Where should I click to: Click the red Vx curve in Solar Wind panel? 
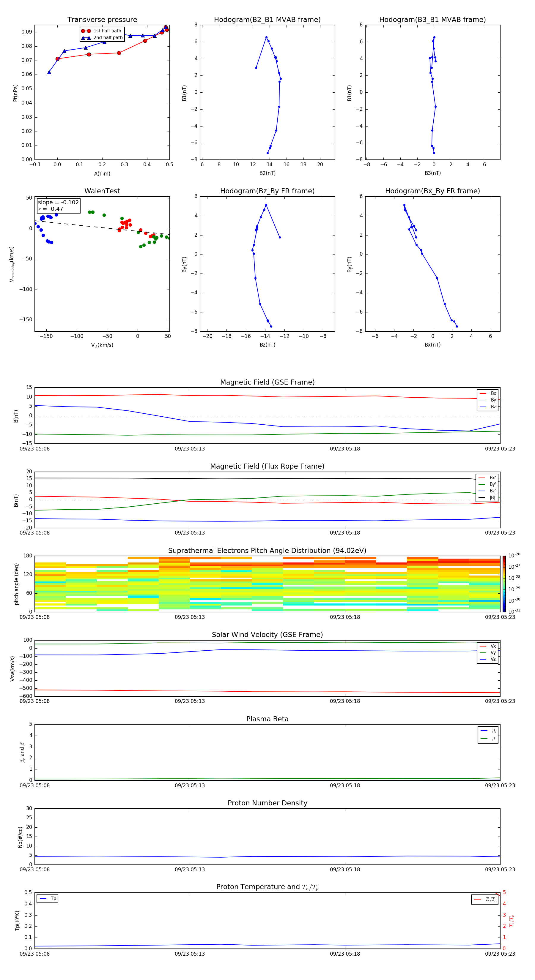267,691
